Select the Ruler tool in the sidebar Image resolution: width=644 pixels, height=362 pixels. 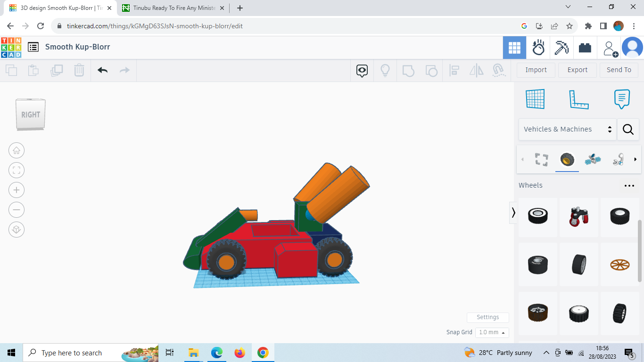point(579,99)
